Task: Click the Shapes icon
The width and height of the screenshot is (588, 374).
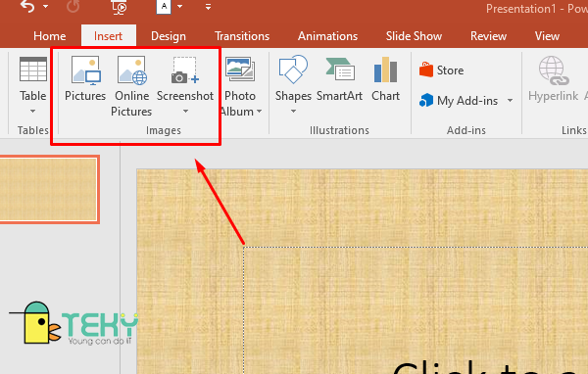Action: click(293, 70)
